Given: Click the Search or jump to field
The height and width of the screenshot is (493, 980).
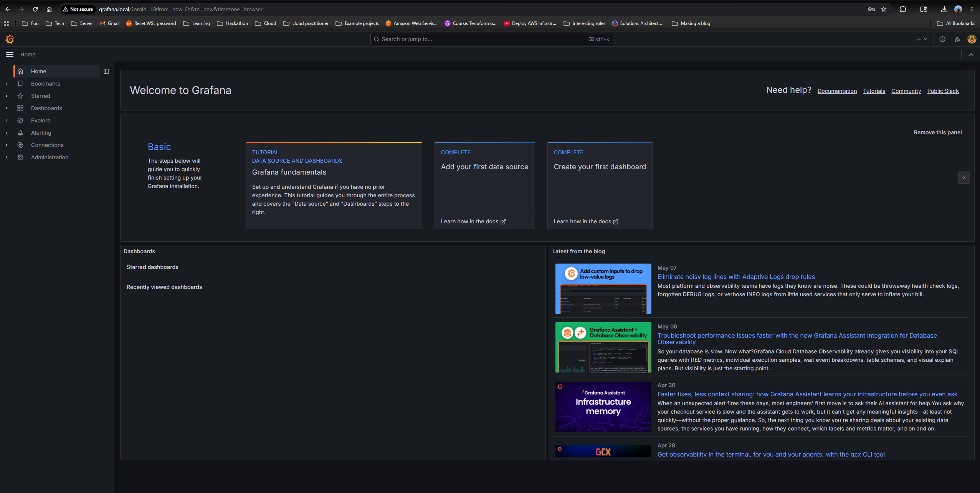Looking at the screenshot, I should (x=491, y=39).
